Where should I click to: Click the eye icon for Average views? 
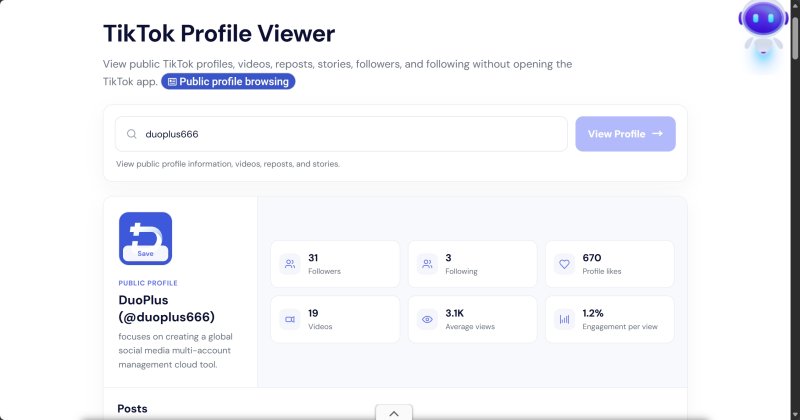click(x=427, y=319)
